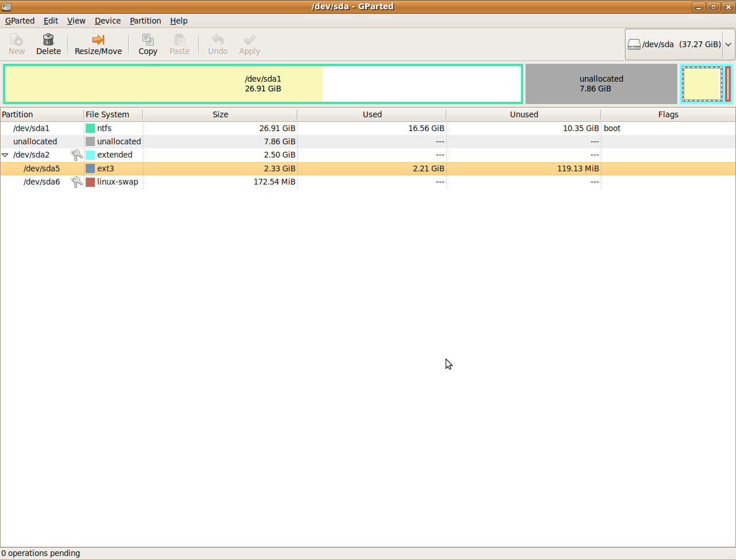Click the '2.21 GiB' used value

click(428, 168)
